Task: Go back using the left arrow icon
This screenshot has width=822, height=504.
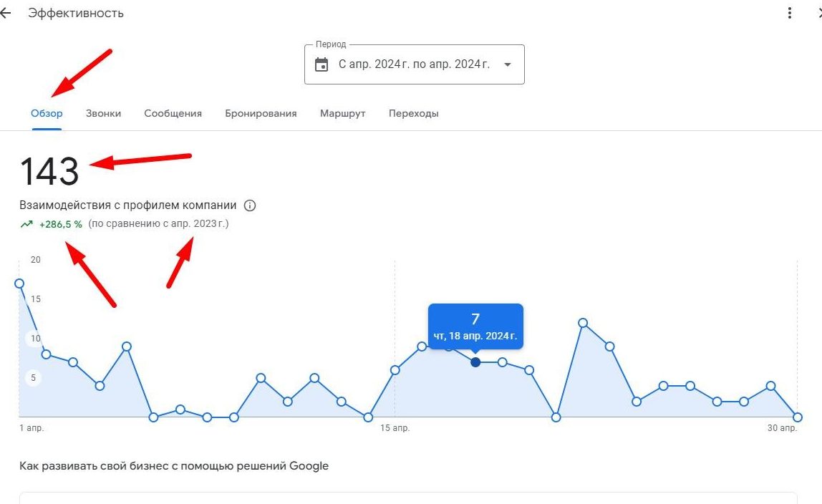Action: coord(5,13)
